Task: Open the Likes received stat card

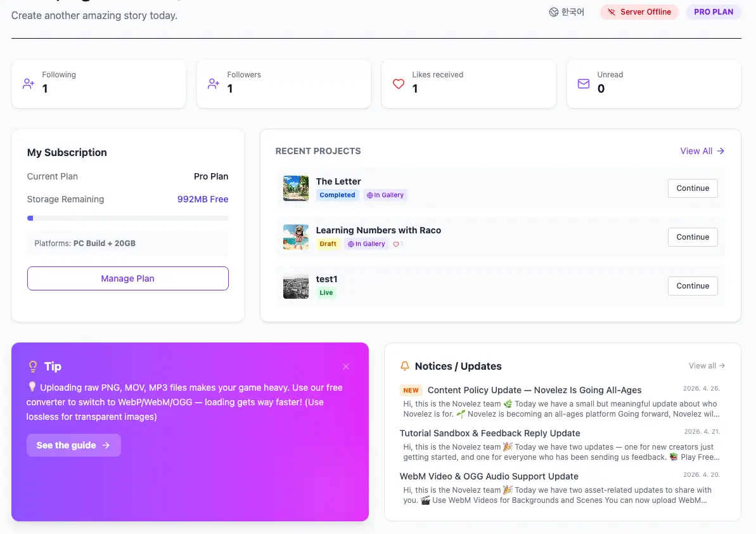Action: [469, 84]
